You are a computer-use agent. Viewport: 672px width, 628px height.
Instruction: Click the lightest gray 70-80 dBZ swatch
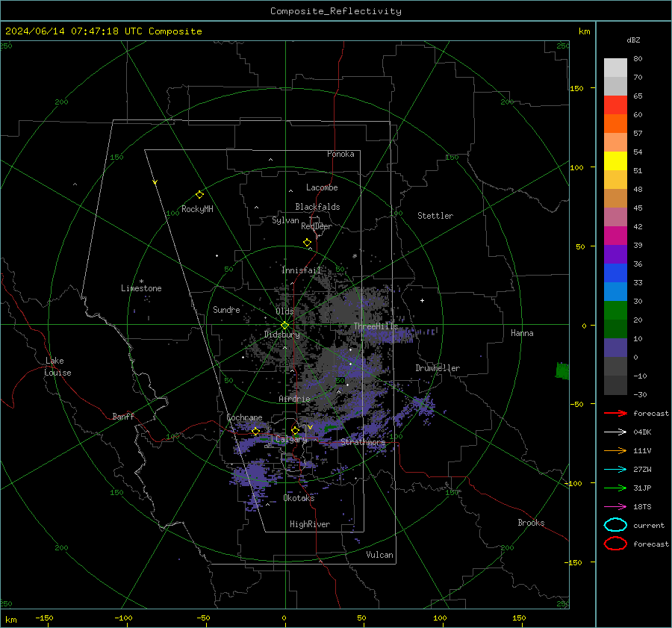click(615, 67)
